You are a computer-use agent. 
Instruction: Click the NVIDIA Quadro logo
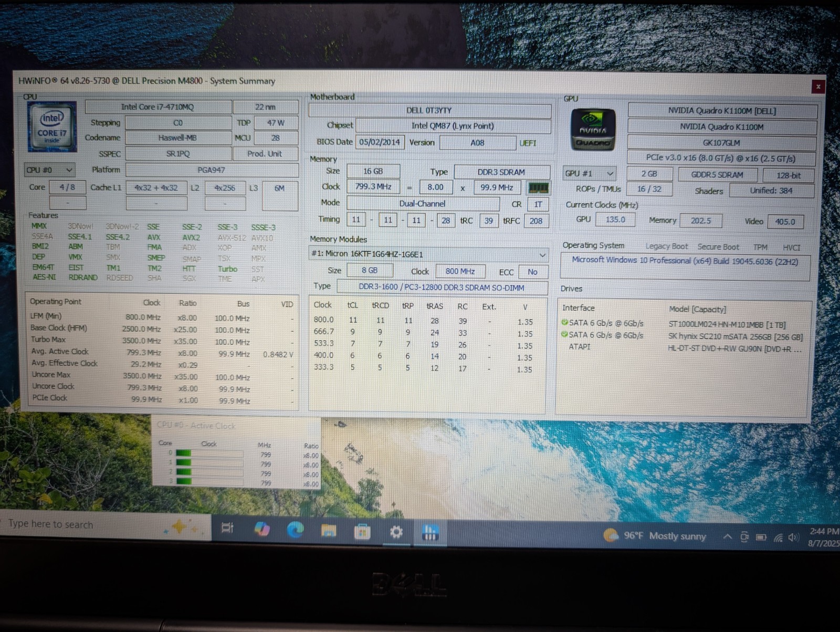tap(593, 130)
